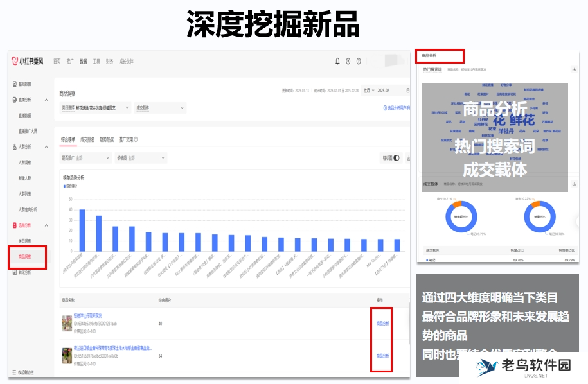
Task: Switch to the 成交排名 tab
Action: click(87, 139)
